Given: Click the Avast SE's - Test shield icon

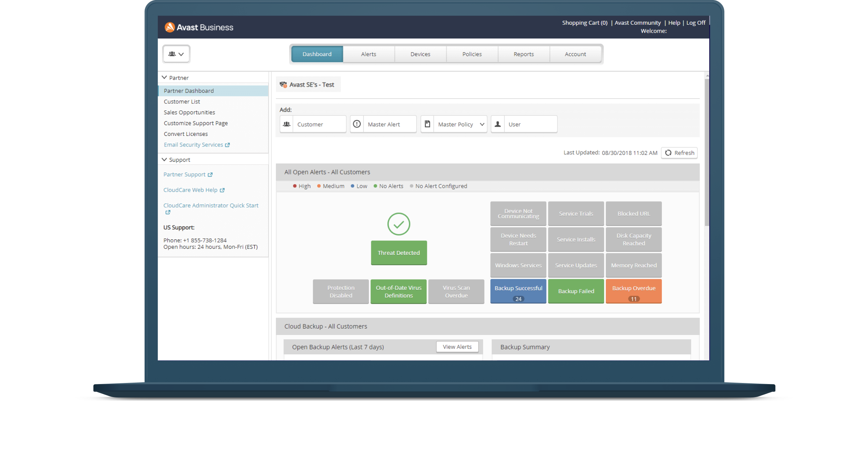Looking at the screenshot, I should click(283, 85).
